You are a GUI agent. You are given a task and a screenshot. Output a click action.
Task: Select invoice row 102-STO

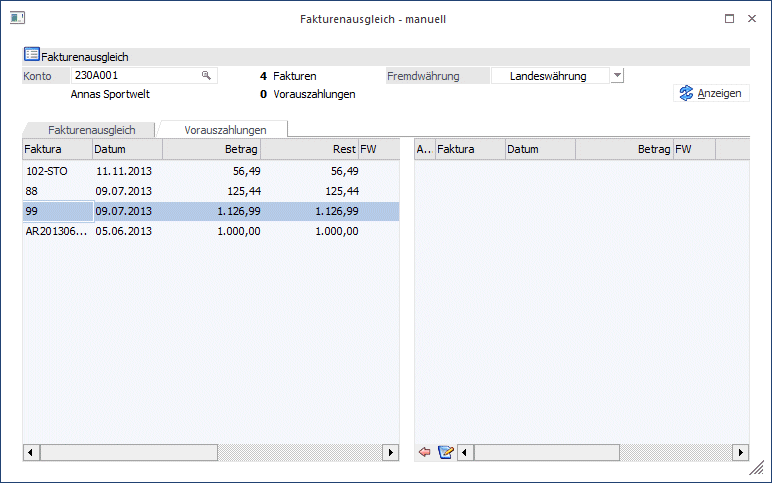(211, 171)
